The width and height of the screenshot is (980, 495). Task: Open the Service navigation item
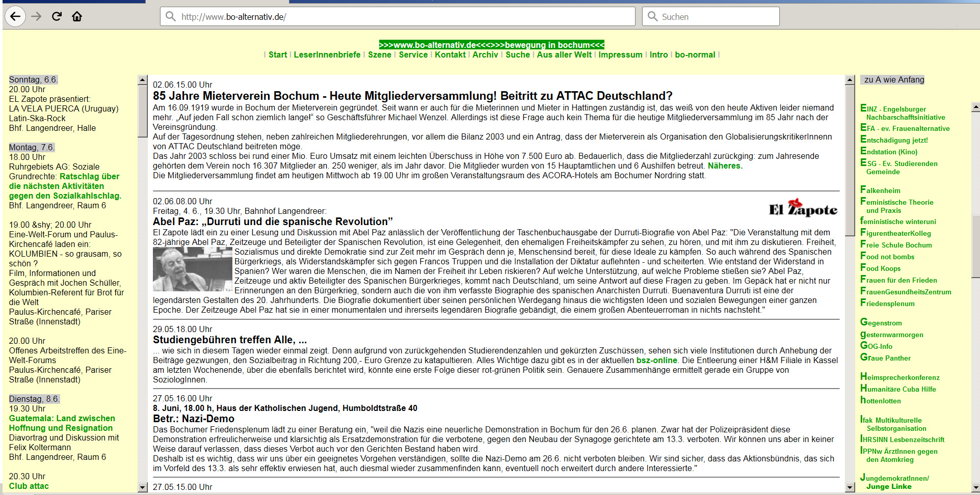point(413,54)
